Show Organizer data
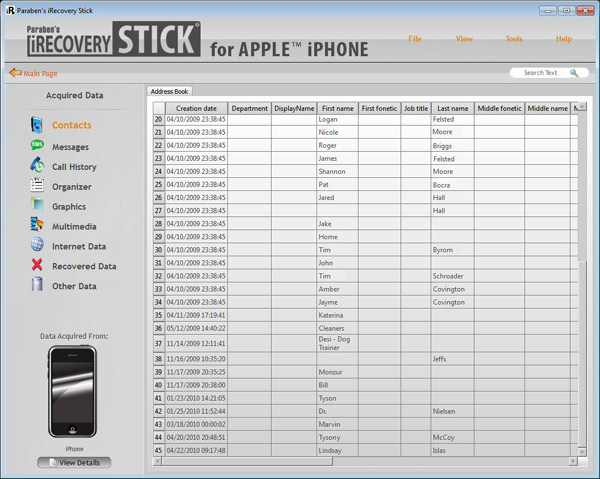Screen dimensions: 600x479 (x=72, y=187)
